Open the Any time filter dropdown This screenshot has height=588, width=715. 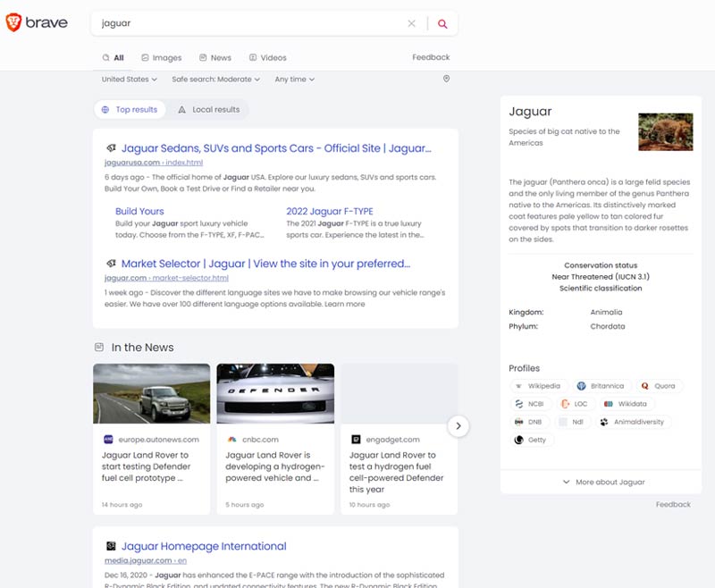coord(295,79)
